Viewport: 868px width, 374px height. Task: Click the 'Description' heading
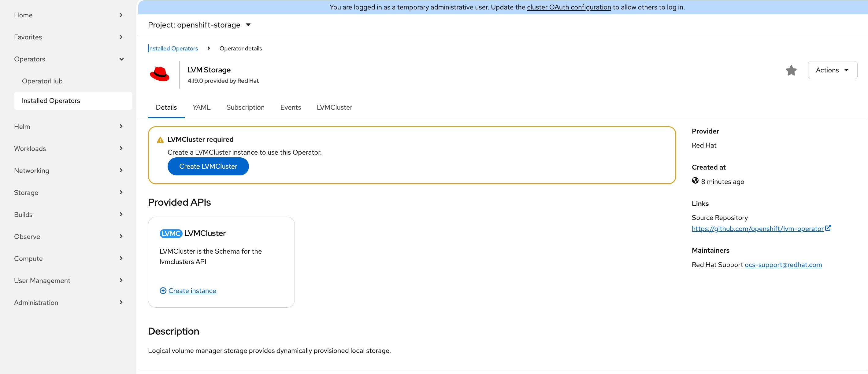[173, 331]
